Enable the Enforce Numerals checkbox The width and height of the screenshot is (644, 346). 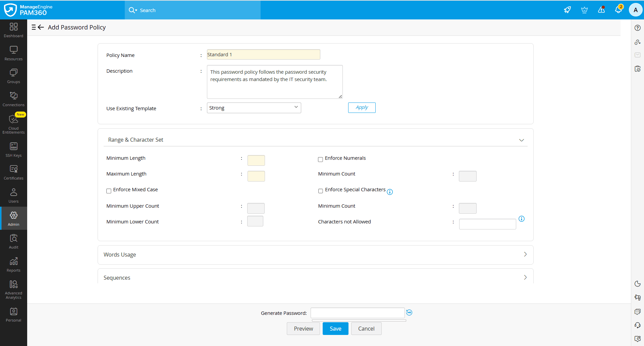point(321,159)
